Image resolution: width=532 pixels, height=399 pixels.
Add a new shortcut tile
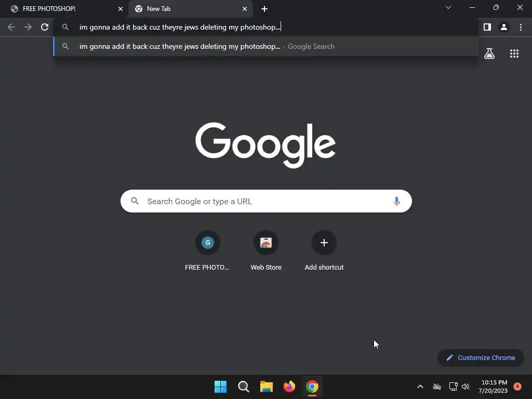coord(324,251)
